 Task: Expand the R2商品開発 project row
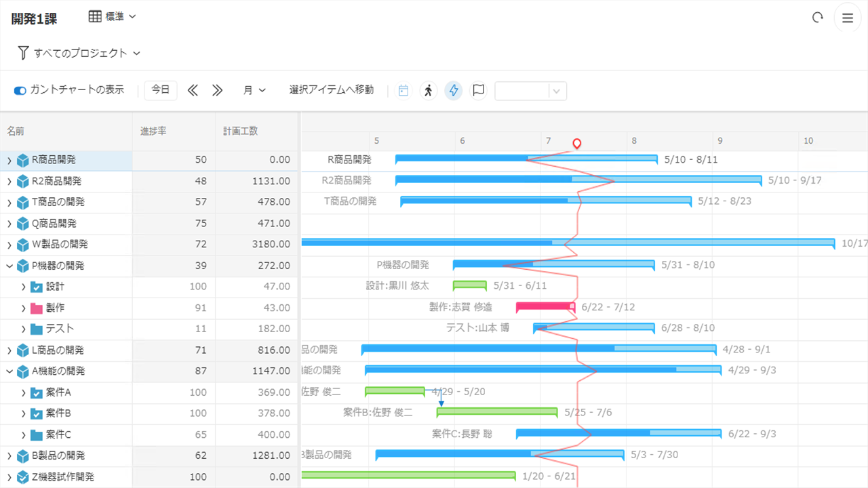click(9, 182)
